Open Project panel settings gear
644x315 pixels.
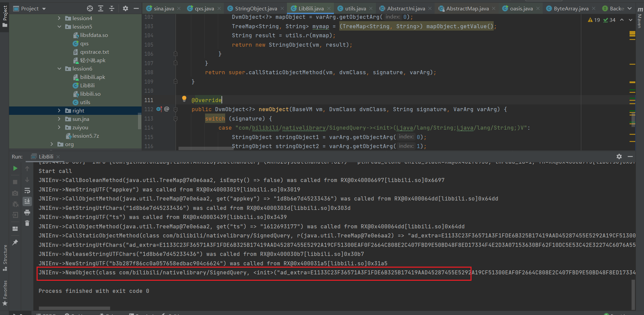pos(125,8)
